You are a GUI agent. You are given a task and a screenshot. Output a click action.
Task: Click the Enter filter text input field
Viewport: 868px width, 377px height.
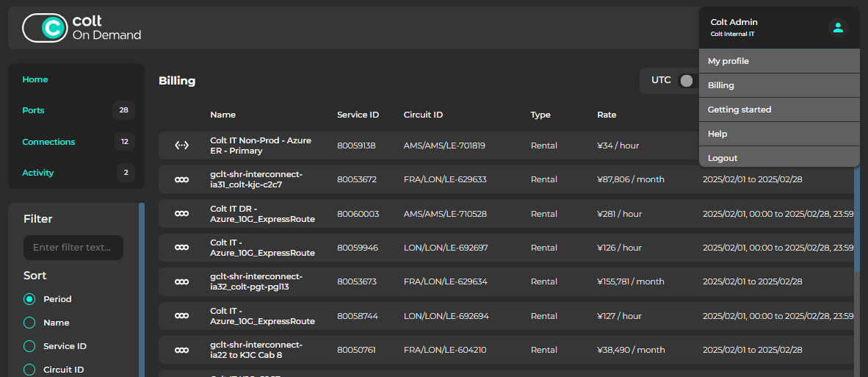click(x=73, y=248)
